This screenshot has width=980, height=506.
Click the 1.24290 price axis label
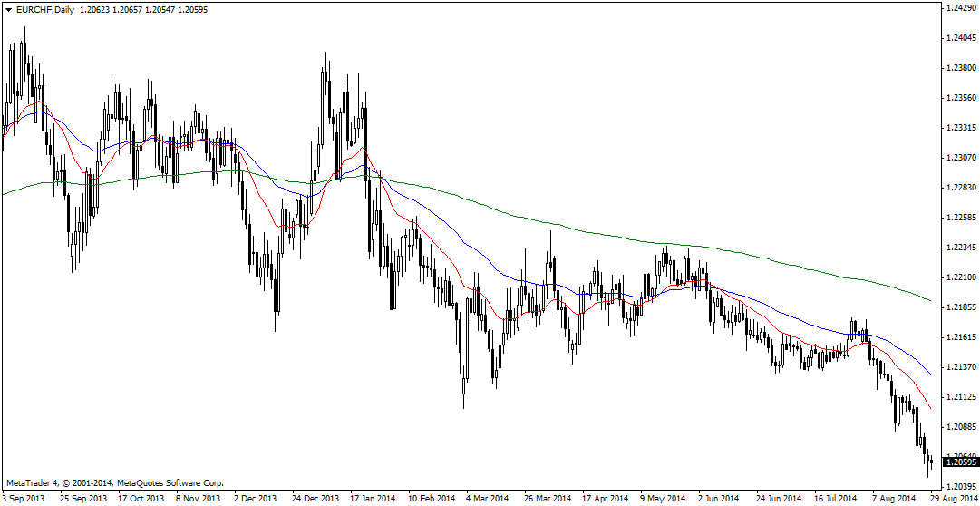click(959, 8)
